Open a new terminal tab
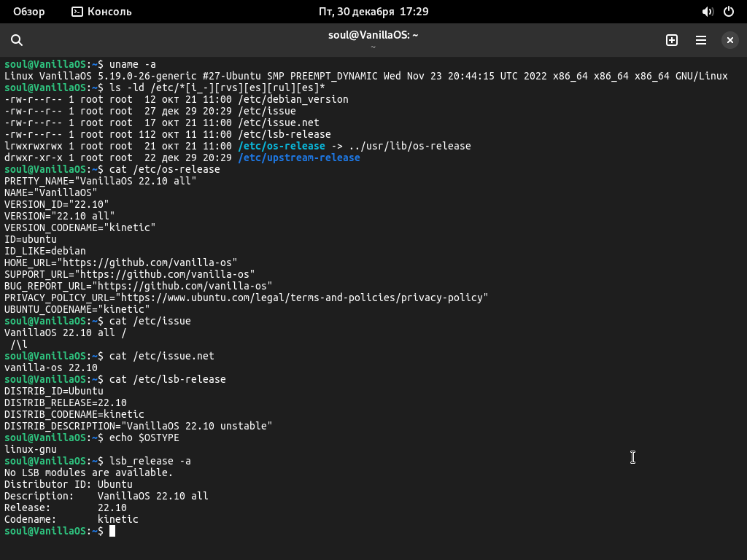Image resolution: width=747 pixels, height=560 pixels. [672, 40]
